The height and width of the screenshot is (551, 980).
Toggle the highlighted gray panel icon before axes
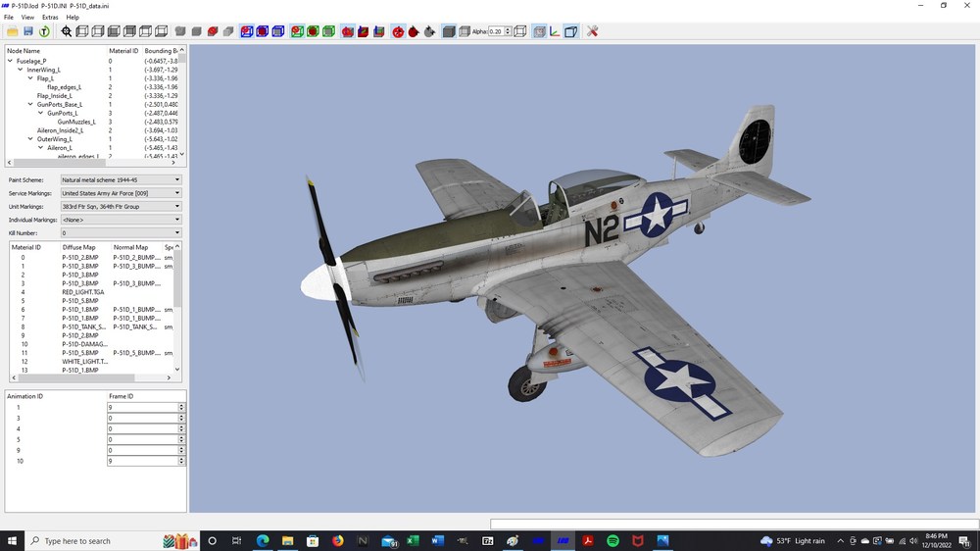click(x=539, y=31)
